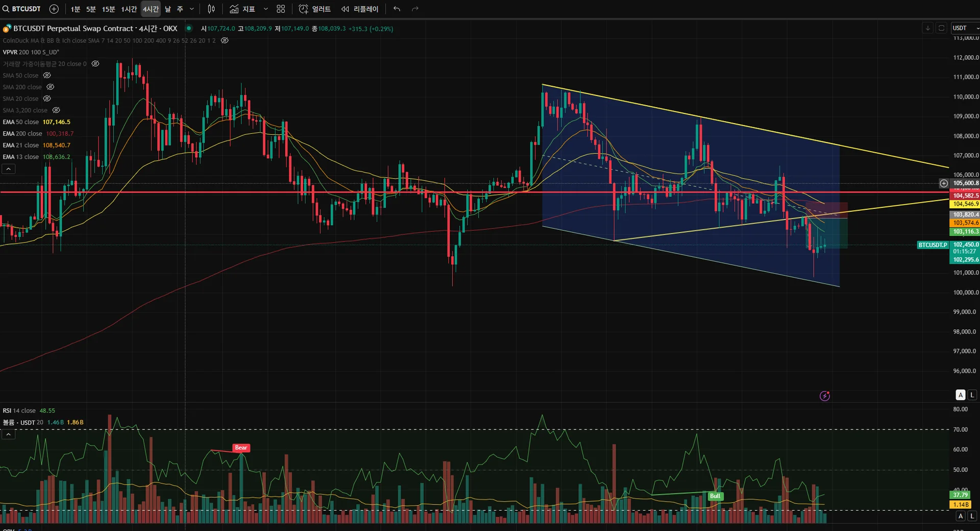Image resolution: width=980 pixels, height=531 pixels.
Task: Redo the last chart action
Action: click(x=415, y=9)
